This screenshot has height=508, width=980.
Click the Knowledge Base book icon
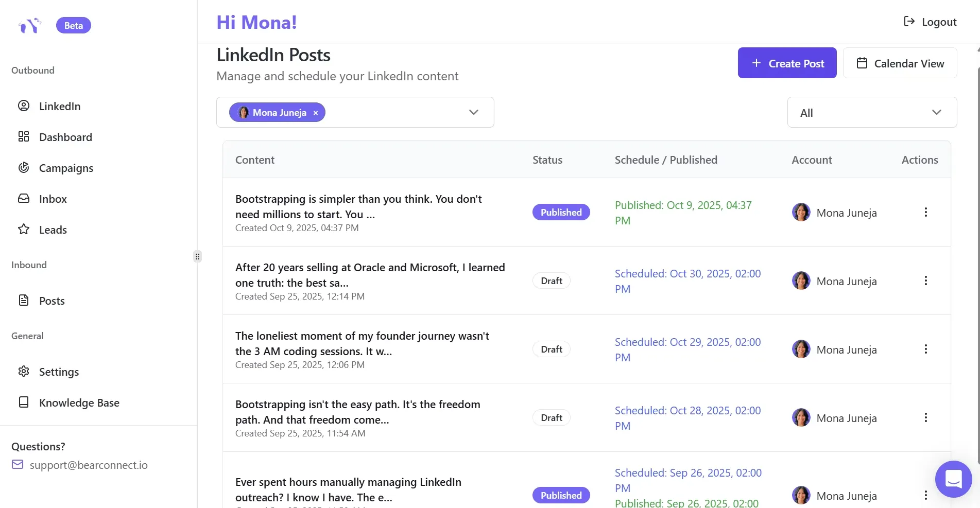pos(24,402)
